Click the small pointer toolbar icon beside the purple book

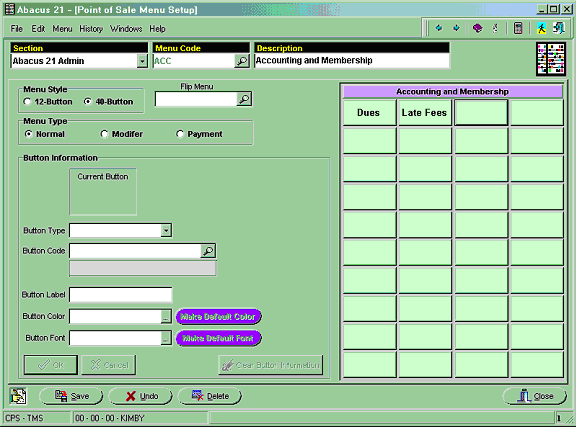click(495, 28)
